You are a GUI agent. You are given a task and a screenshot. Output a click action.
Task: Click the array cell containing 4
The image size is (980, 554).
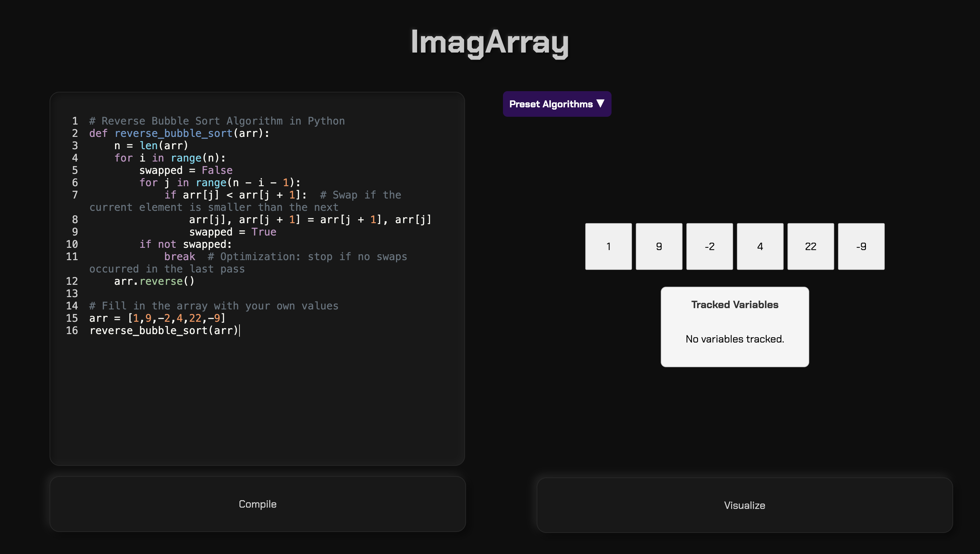point(760,247)
